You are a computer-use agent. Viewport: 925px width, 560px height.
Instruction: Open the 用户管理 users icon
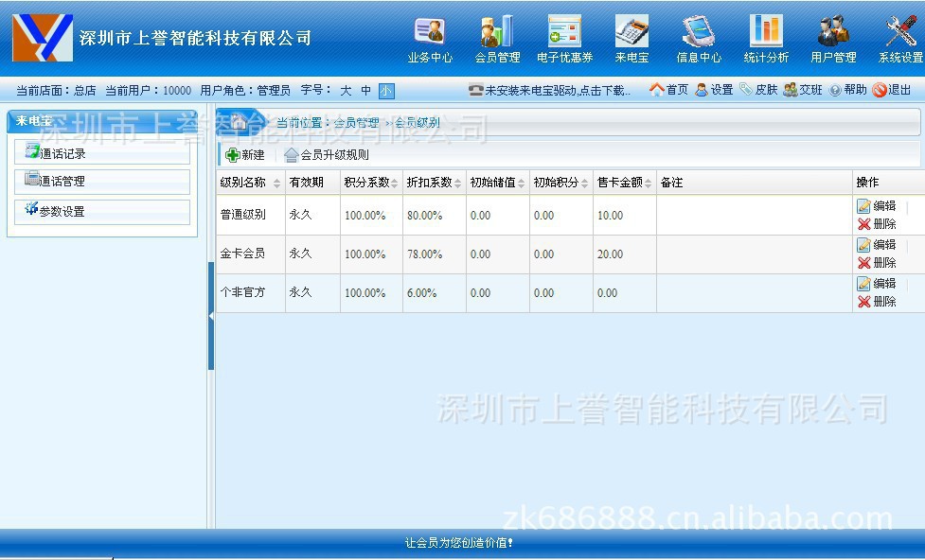(833, 33)
